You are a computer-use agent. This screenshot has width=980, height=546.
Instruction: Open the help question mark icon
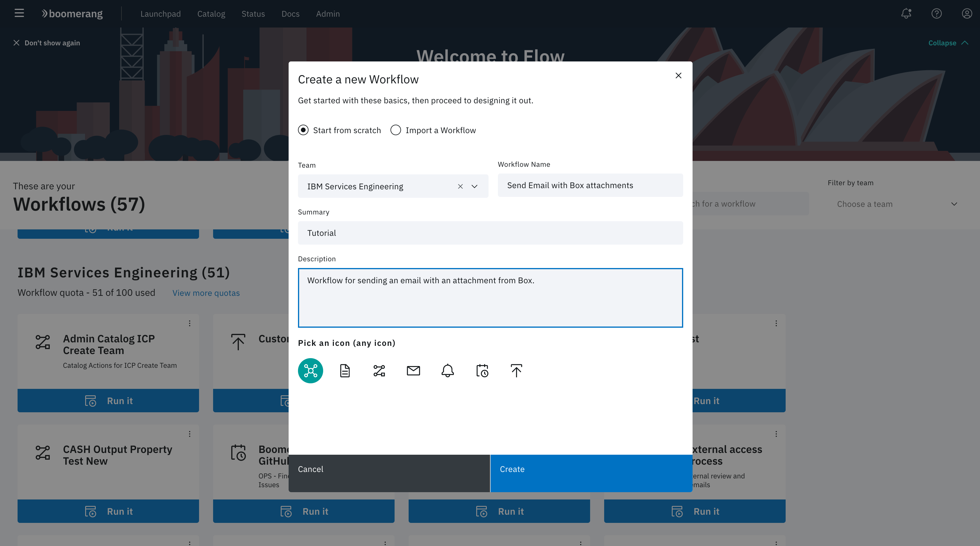pyautogui.click(x=937, y=14)
